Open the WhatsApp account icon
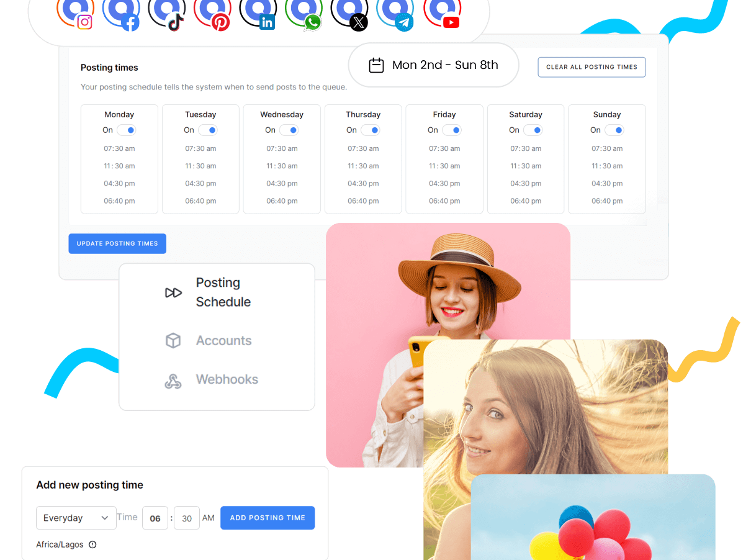Image resolution: width=751 pixels, height=560 pixels. pyautogui.click(x=304, y=12)
